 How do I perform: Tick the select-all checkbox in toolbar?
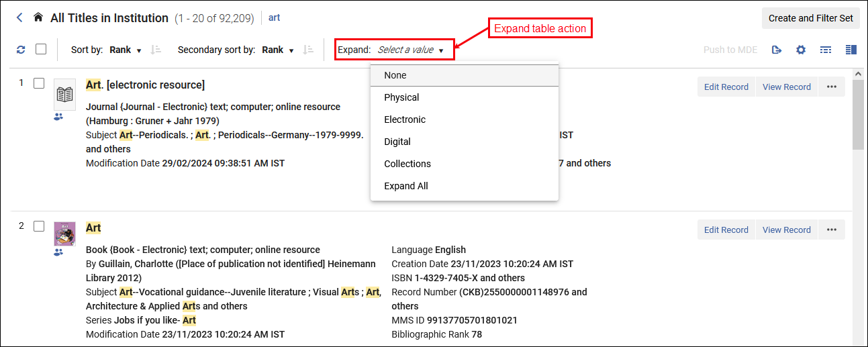click(x=41, y=49)
